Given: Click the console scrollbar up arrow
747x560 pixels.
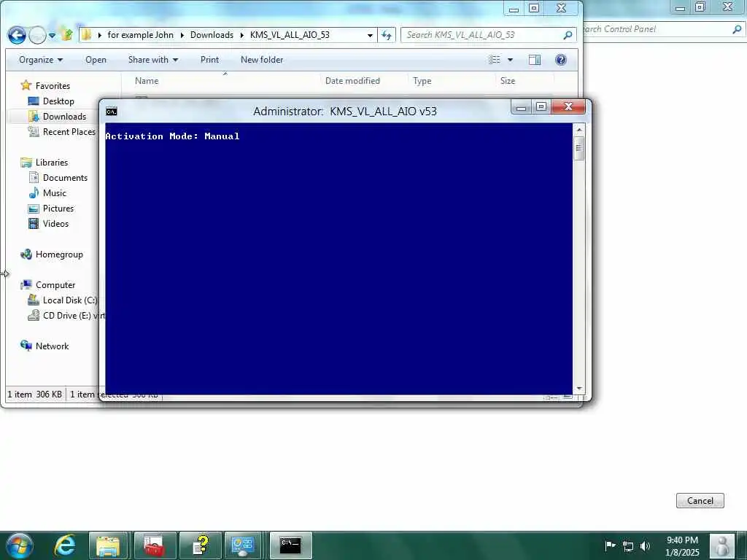Looking at the screenshot, I should tap(579, 130).
